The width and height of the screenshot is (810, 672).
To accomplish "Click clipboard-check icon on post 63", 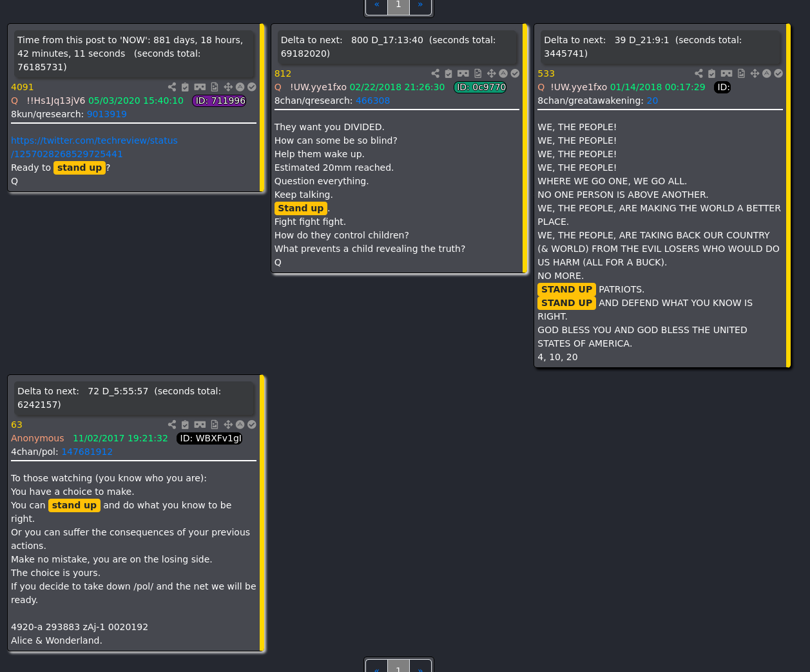I will 185,425.
